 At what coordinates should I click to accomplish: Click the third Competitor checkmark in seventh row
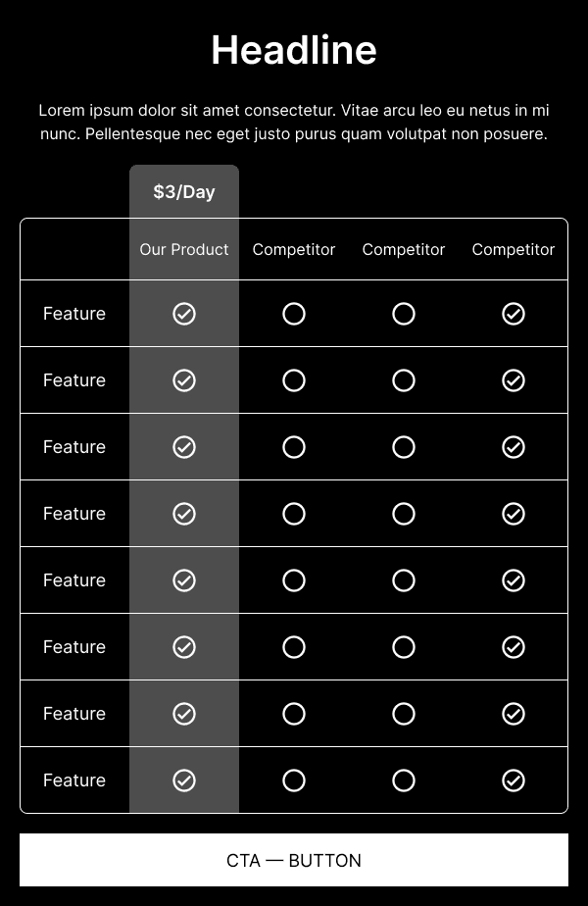pos(513,714)
